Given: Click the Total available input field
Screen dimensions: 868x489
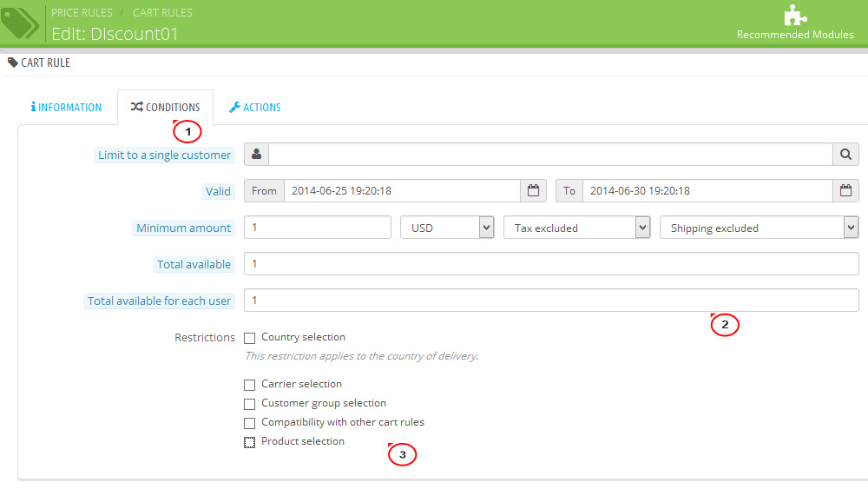Looking at the screenshot, I should click(551, 263).
